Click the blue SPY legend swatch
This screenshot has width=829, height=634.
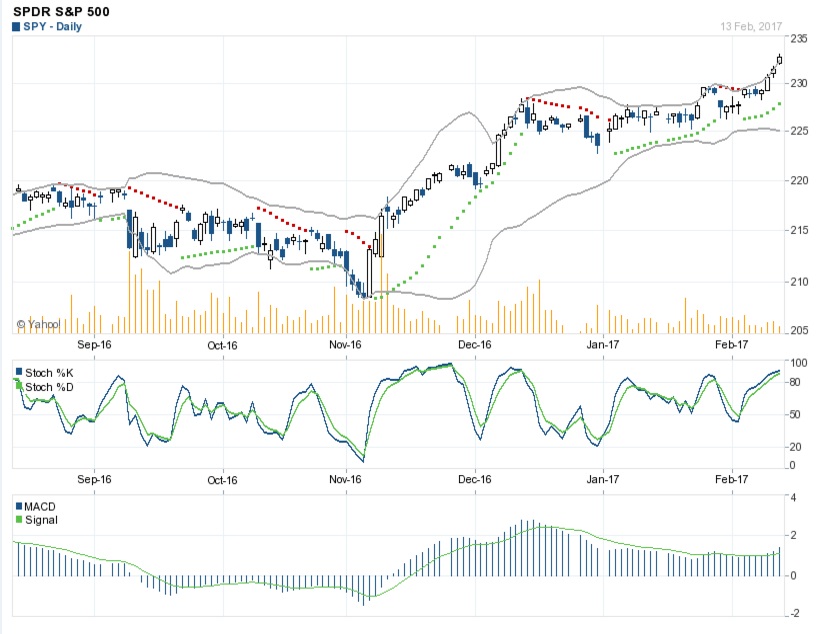point(16,26)
